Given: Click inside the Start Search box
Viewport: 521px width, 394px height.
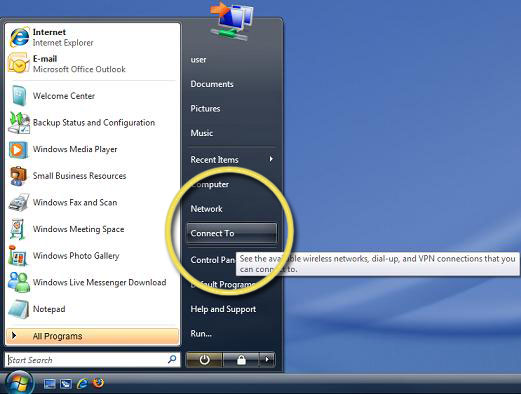Looking at the screenshot, I should pos(93,360).
